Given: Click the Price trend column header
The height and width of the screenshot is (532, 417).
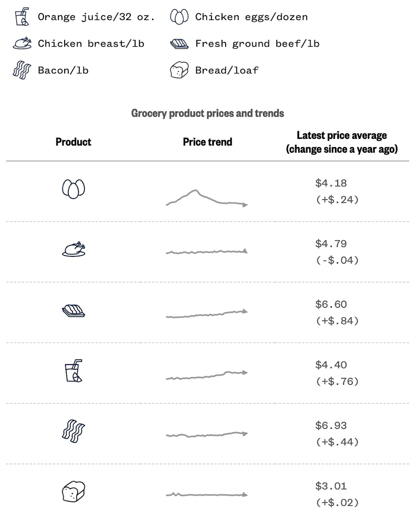Looking at the screenshot, I should (207, 142).
